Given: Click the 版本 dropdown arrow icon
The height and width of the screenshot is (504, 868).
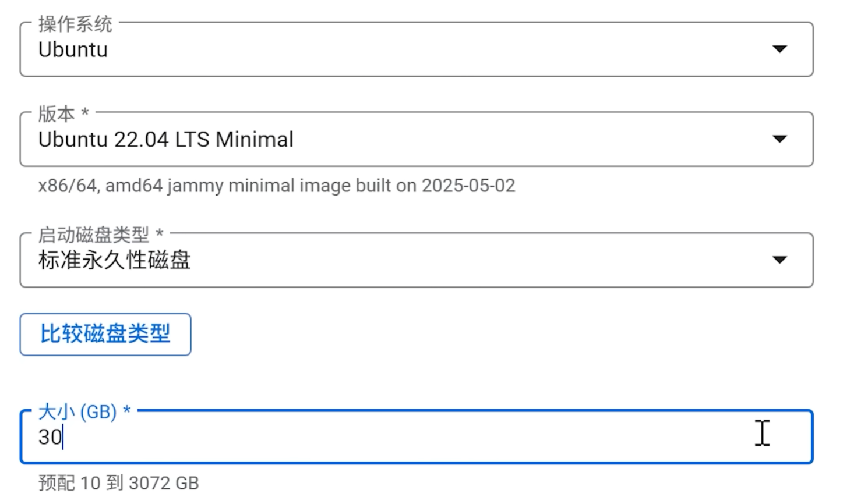Looking at the screenshot, I should tap(779, 139).
